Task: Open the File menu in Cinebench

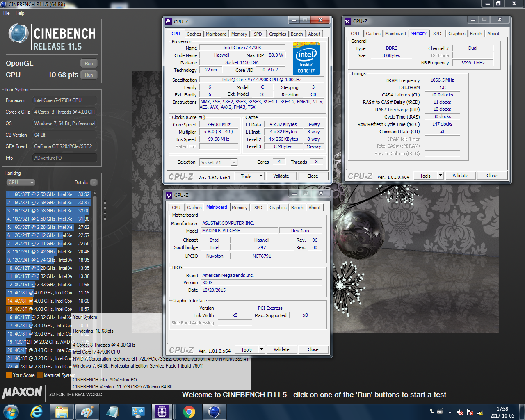Action: [x=7, y=13]
